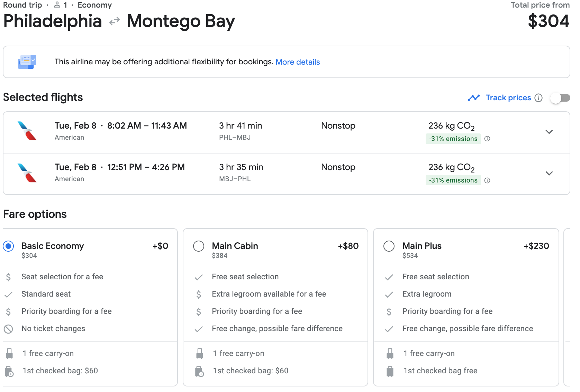Screen dimensions: 580x392
Task: Choose the Main Plus fare radio button
Action: (x=389, y=246)
